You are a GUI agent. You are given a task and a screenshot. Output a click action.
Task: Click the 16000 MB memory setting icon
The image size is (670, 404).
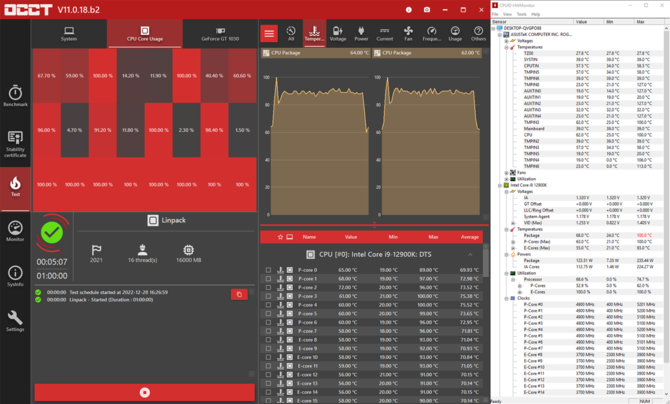click(188, 250)
